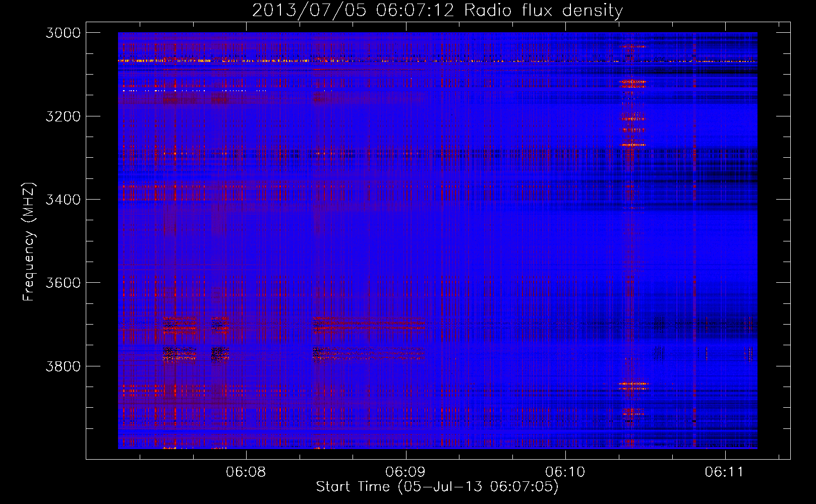Select the 3600 frequency tick label
Viewport: 816px width, 504px height.
tap(63, 283)
